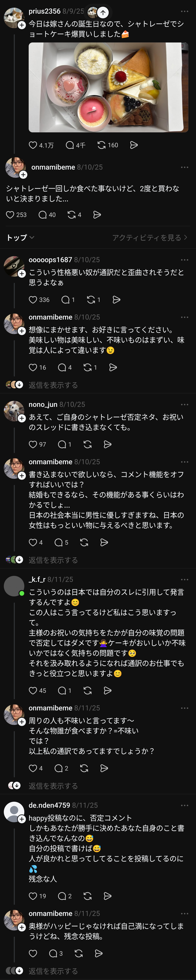Image resolution: width=196 pixels, height=980 pixels.
Task: Open the cake box photo
Action: (x=109, y=88)
